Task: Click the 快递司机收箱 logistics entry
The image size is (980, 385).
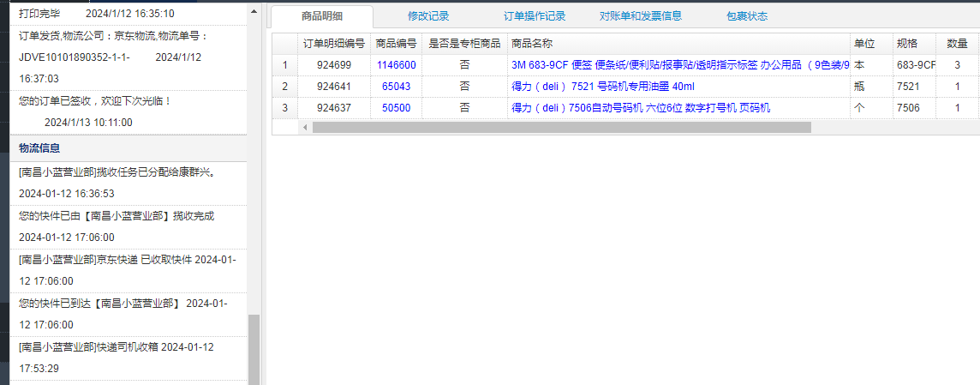Action: [128, 358]
